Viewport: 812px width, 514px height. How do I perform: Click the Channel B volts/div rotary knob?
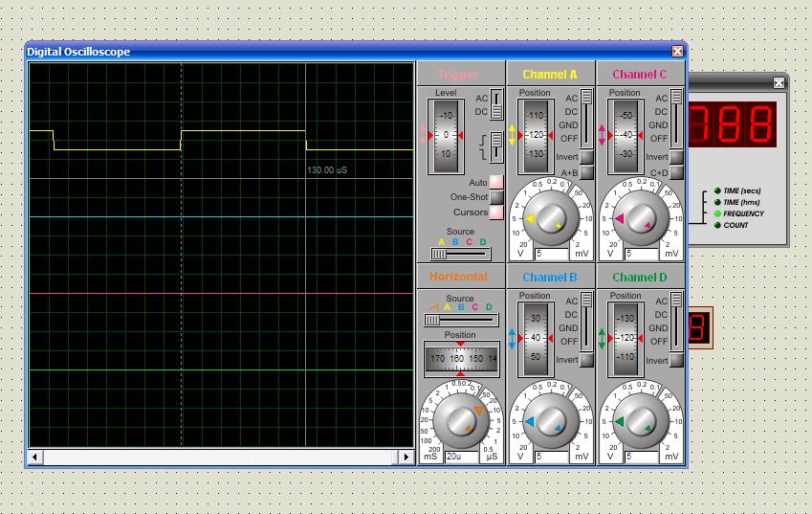[549, 420]
